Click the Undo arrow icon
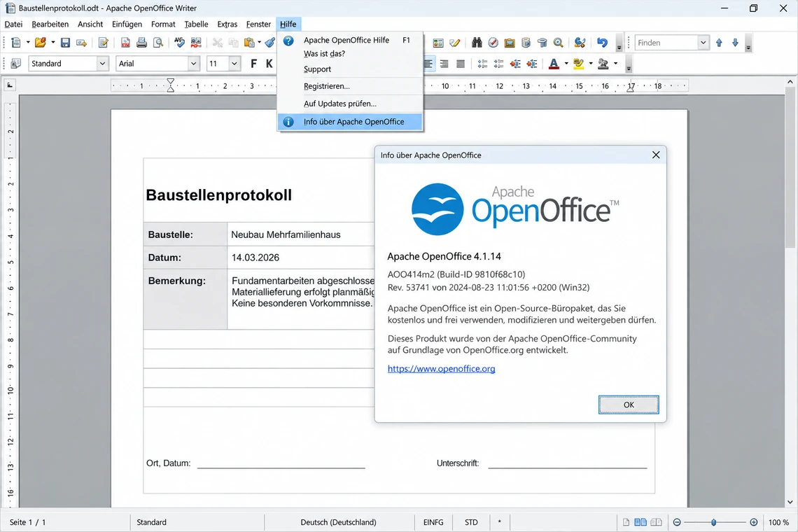798x532 pixels. (x=602, y=43)
